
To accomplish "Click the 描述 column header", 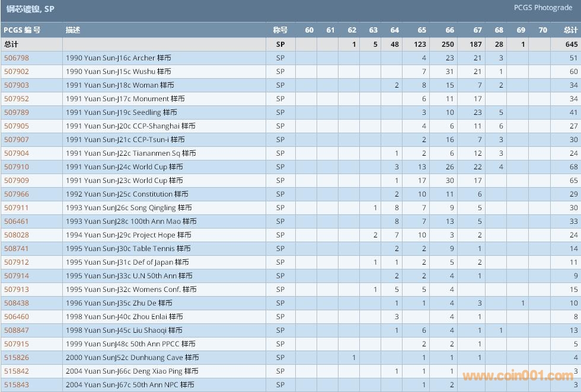I will tap(73, 30).
